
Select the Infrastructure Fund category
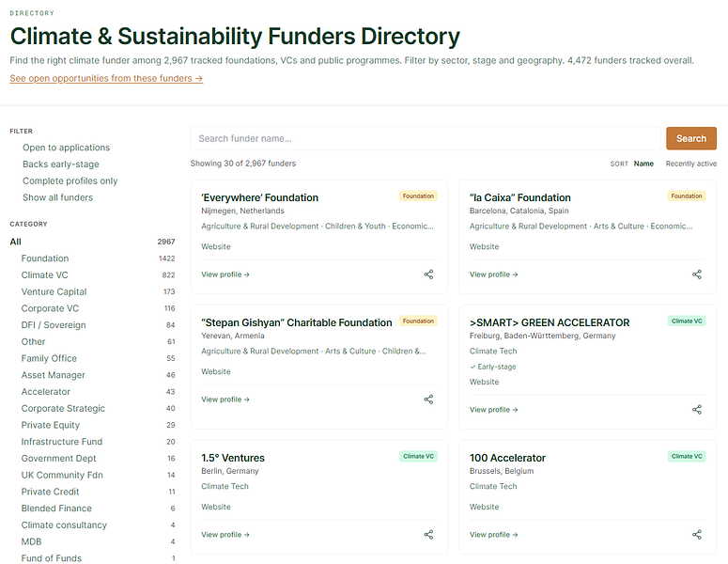coord(98,442)
